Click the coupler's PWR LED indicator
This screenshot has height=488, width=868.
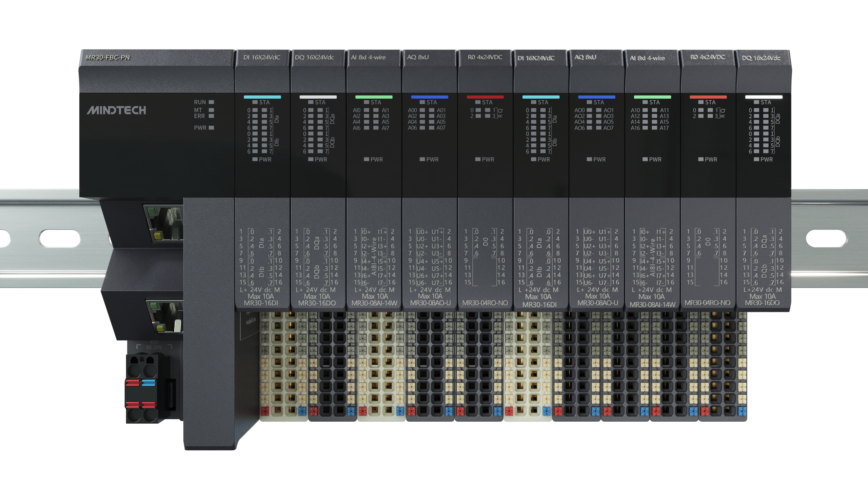[211, 128]
